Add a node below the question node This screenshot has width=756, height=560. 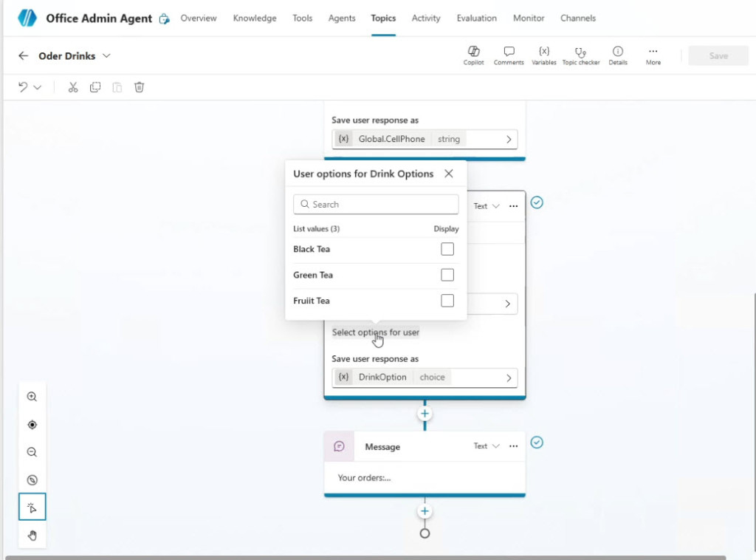[x=425, y=414]
